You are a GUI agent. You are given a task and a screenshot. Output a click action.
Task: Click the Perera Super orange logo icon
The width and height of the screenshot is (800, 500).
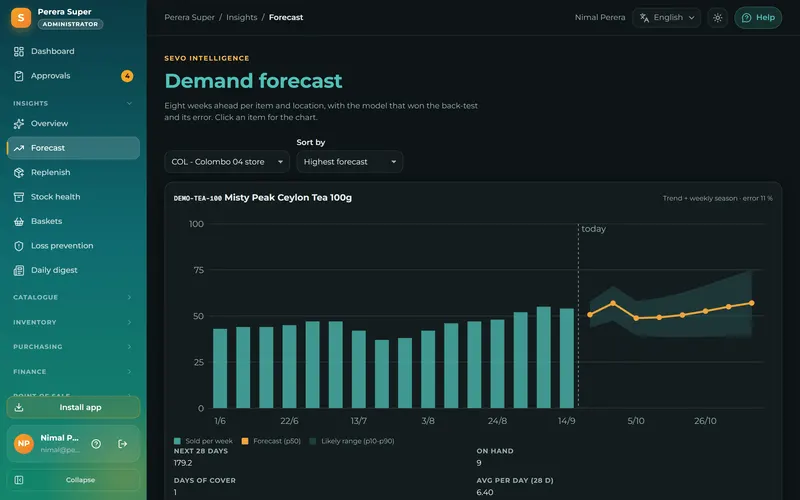tap(21, 18)
